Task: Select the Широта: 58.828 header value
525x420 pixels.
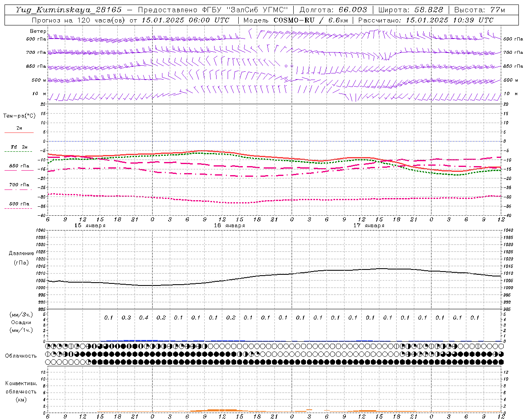Action: coord(411,10)
